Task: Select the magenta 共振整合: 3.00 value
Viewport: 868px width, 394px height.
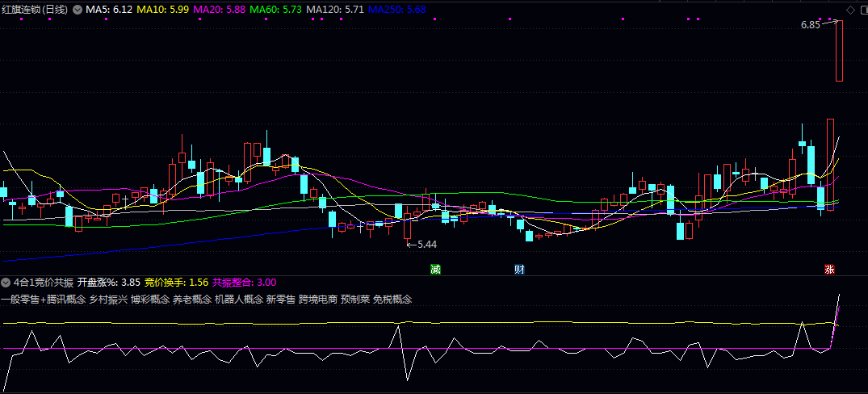Action: [x=245, y=283]
